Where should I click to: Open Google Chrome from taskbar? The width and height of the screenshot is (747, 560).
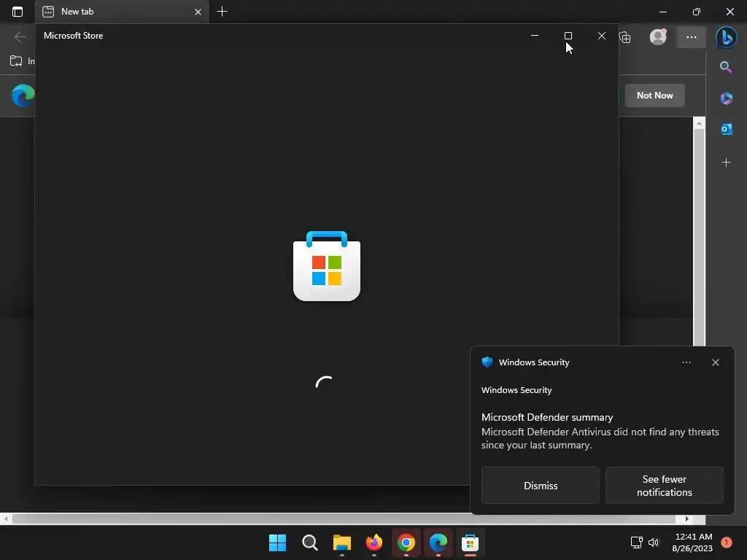coord(406,542)
